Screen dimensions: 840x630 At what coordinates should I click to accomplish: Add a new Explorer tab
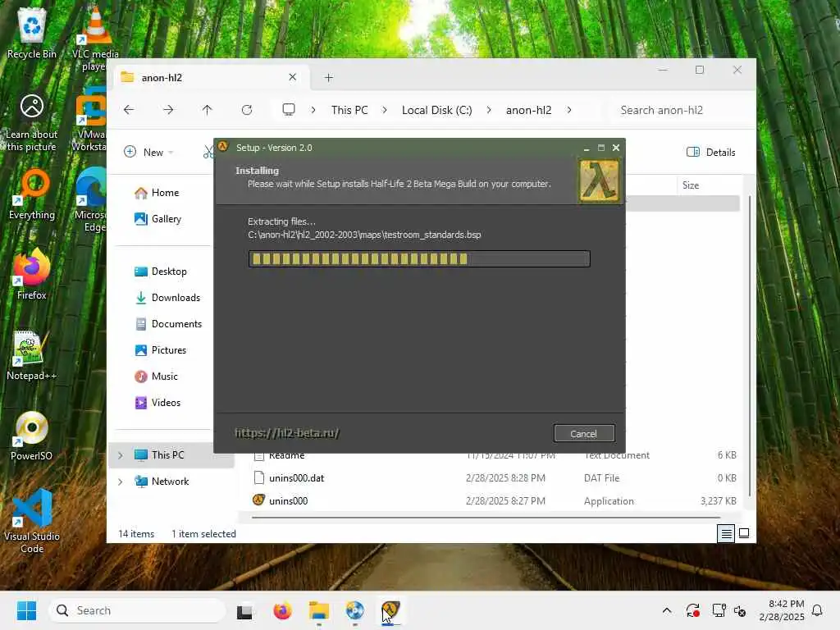click(x=328, y=78)
